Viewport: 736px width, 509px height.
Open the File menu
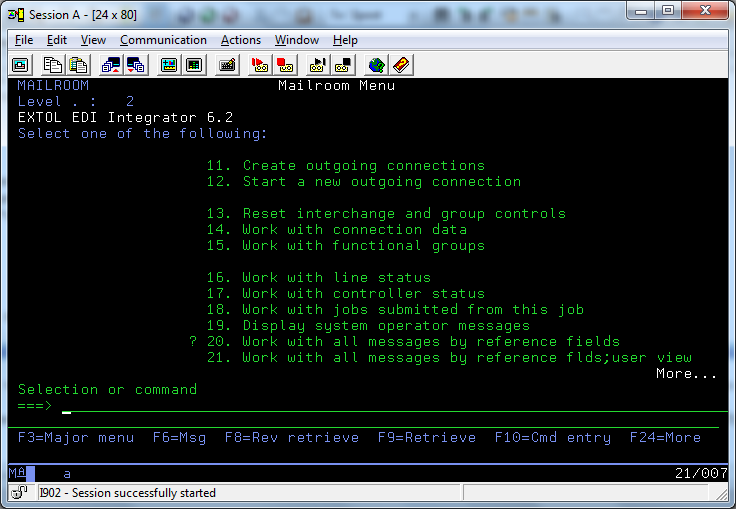[24, 40]
